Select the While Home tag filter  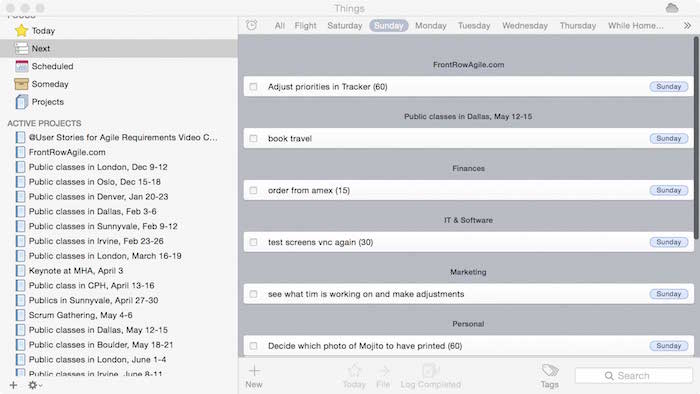[636, 25]
